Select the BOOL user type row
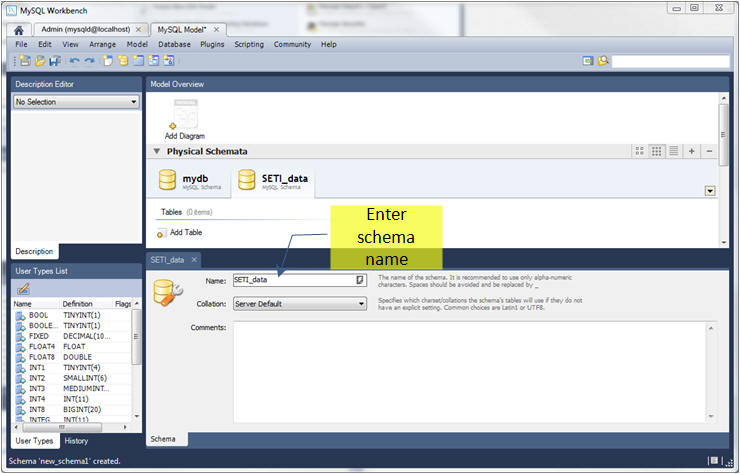Viewport: 740px width, 474px height. [73, 315]
